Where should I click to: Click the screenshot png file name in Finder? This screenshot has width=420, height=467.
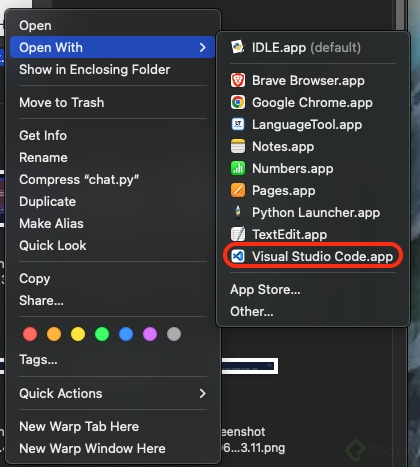[253, 440]
